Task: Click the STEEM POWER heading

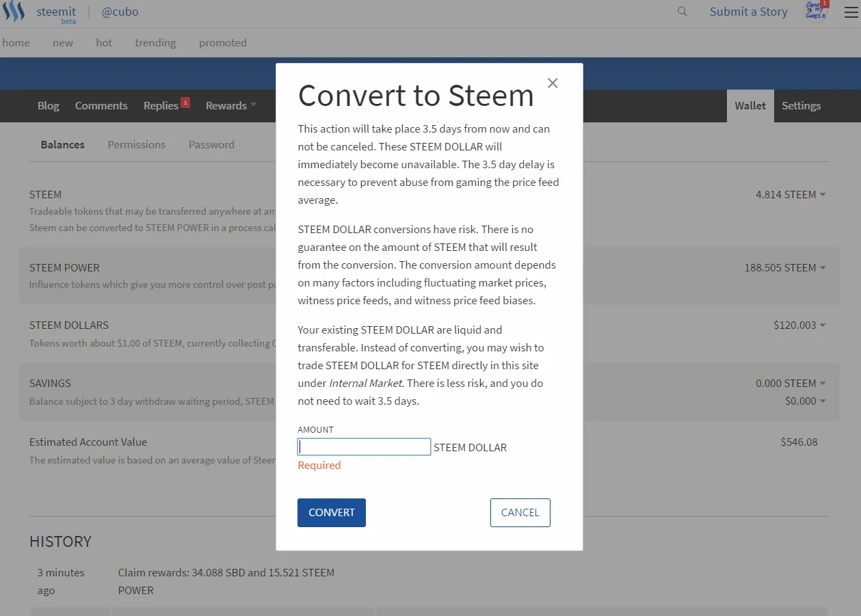Action: 64,267
